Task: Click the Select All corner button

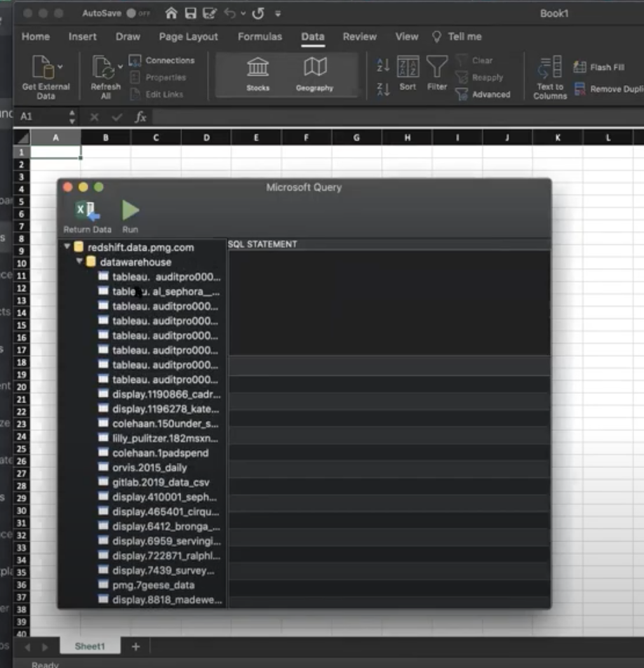Action: [22, 138]
